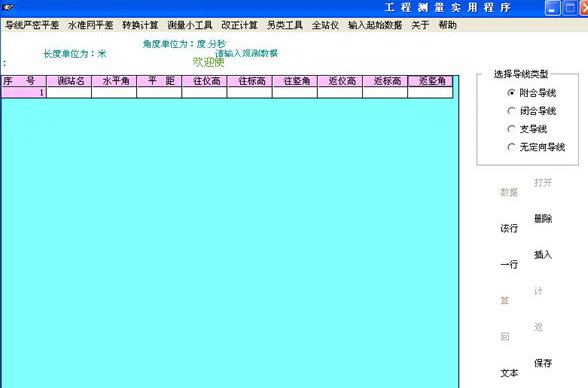This screenshot has height=388, width=588.
Task: Select the 闭合导线 radio option
Action: 531,111
